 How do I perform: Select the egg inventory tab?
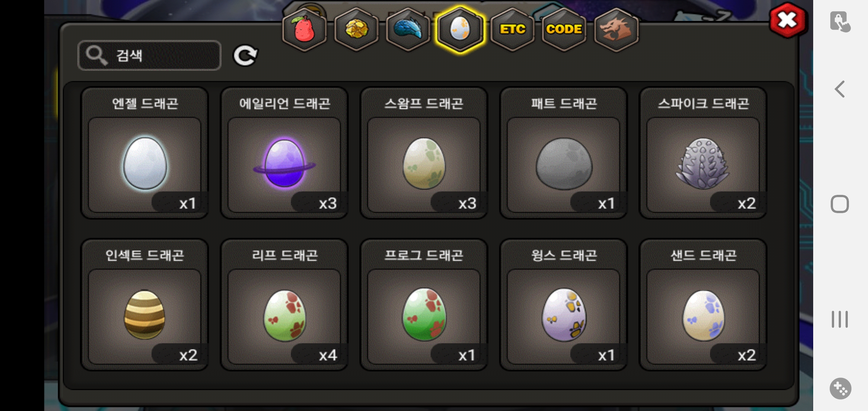coord(460,29)
